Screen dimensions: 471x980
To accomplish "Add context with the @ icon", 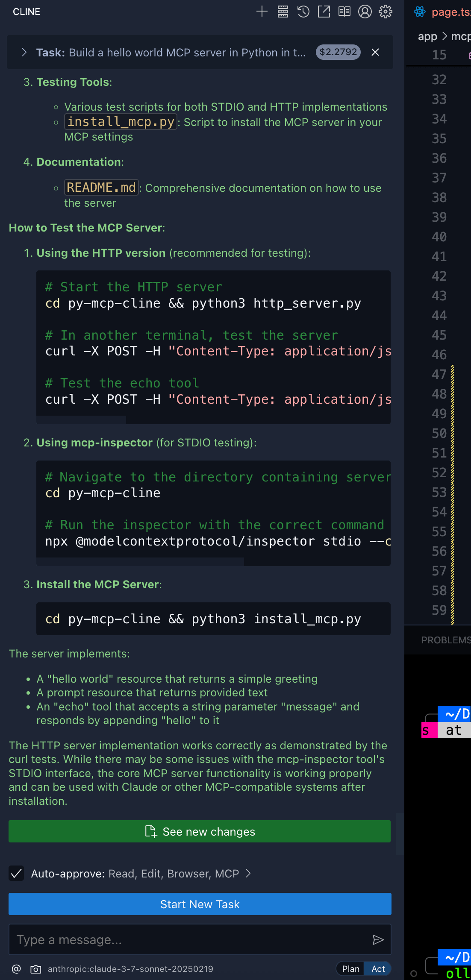I will tap(16, 969).
